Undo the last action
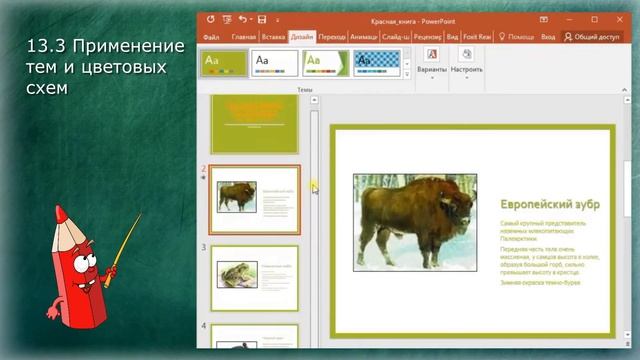640x360 pixels. pos(243,20)
